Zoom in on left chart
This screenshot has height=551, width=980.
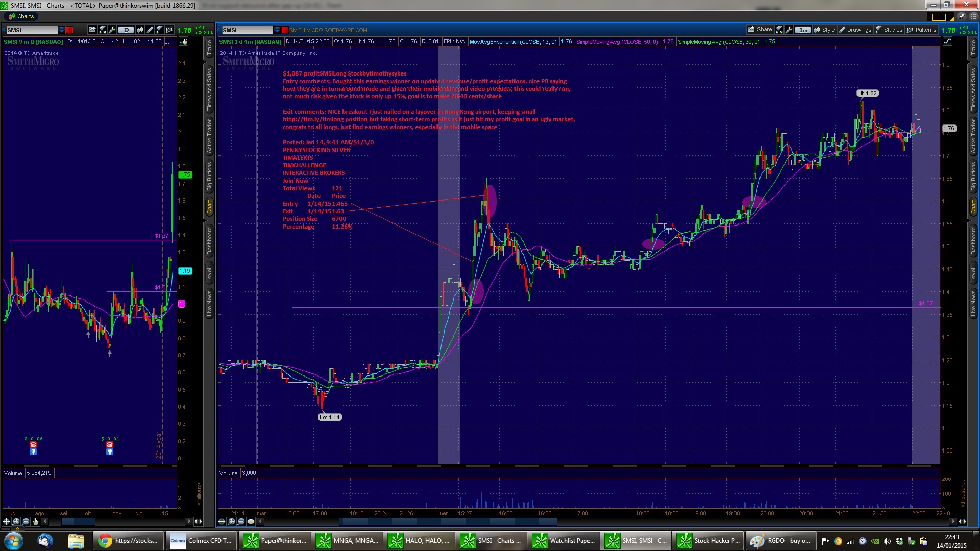16,521
